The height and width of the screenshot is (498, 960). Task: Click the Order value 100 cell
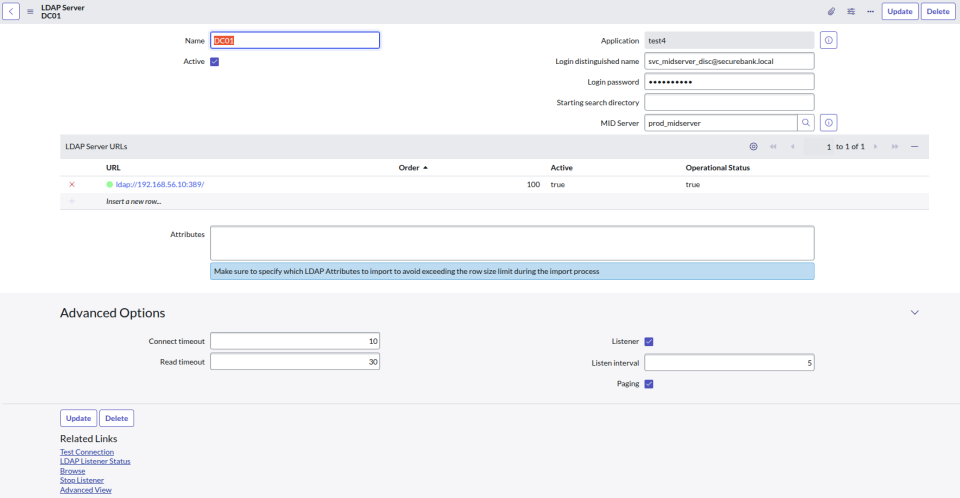tap(533, 184)
